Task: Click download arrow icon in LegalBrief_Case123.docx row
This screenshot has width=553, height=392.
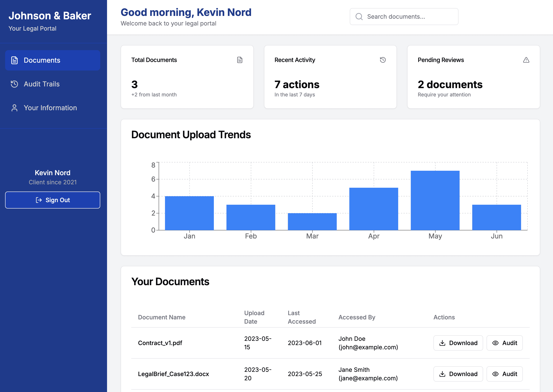Action: 442,374
